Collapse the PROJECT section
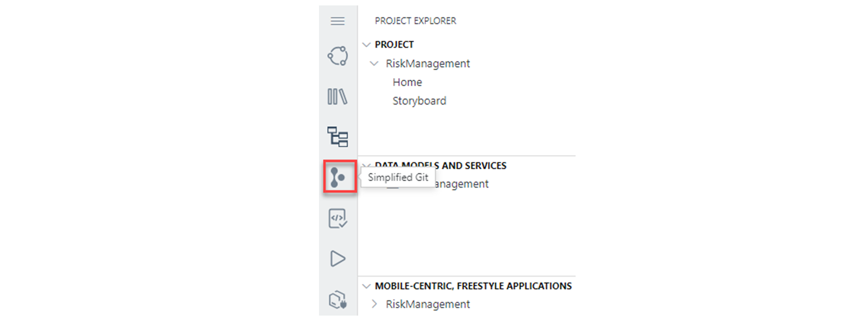The image size is (868, 321). click(367, 44)
